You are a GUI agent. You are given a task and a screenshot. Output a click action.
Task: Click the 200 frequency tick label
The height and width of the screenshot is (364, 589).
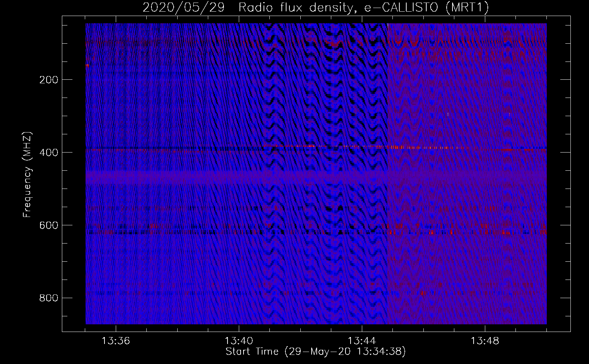[x=49, y=80]
